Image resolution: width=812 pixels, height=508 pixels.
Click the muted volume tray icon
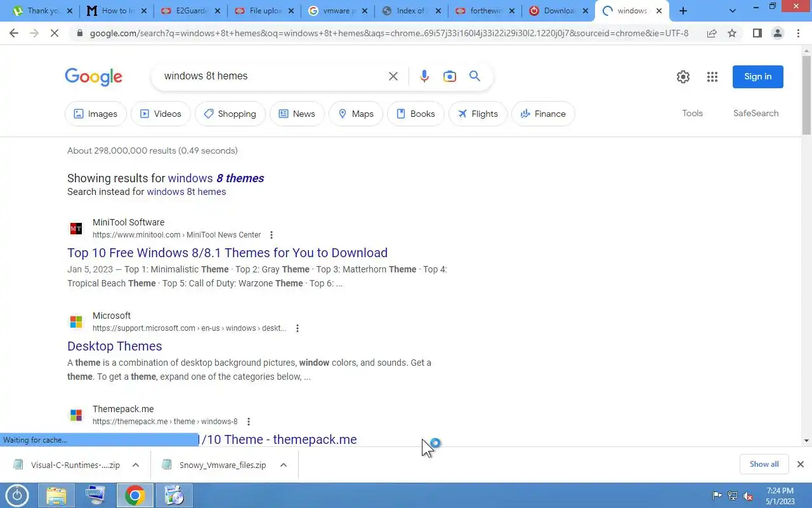(x=749, y=496)
